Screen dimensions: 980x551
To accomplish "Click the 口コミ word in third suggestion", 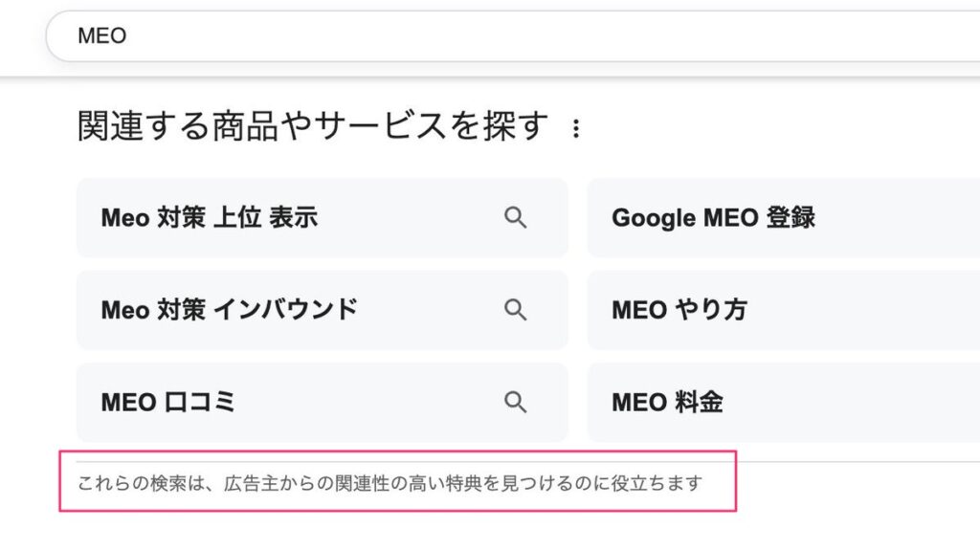I will tap(206, 402).
